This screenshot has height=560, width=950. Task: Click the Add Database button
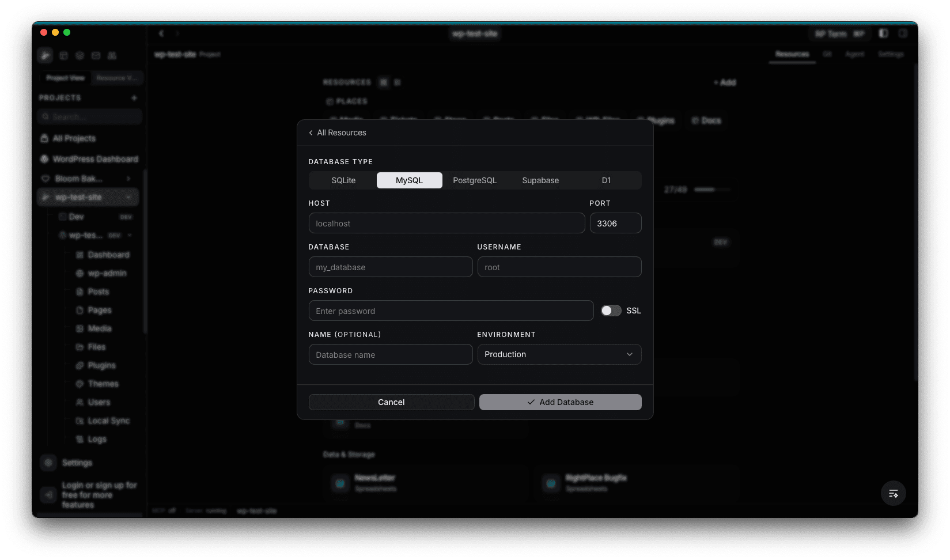coord(560,402)
